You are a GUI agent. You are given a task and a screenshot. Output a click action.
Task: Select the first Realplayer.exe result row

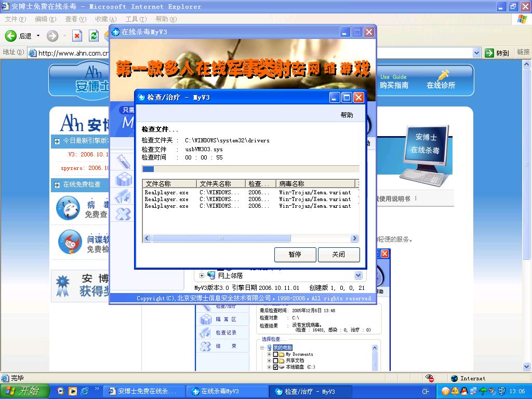click(x=250, y=192)
